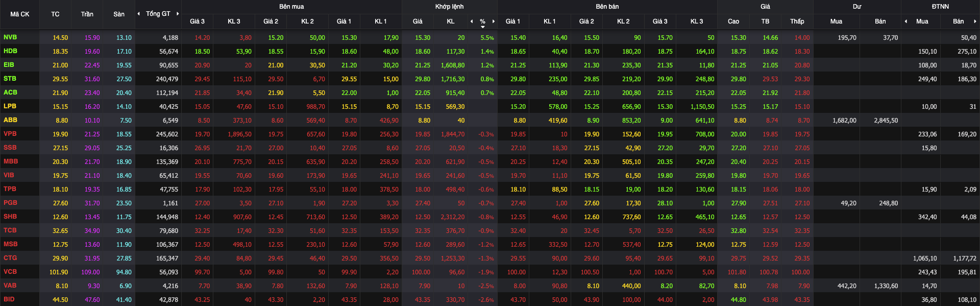Screen dimensions: 980x306
Task: Sort by the Mã CK column header
Action: click(20, 14)
